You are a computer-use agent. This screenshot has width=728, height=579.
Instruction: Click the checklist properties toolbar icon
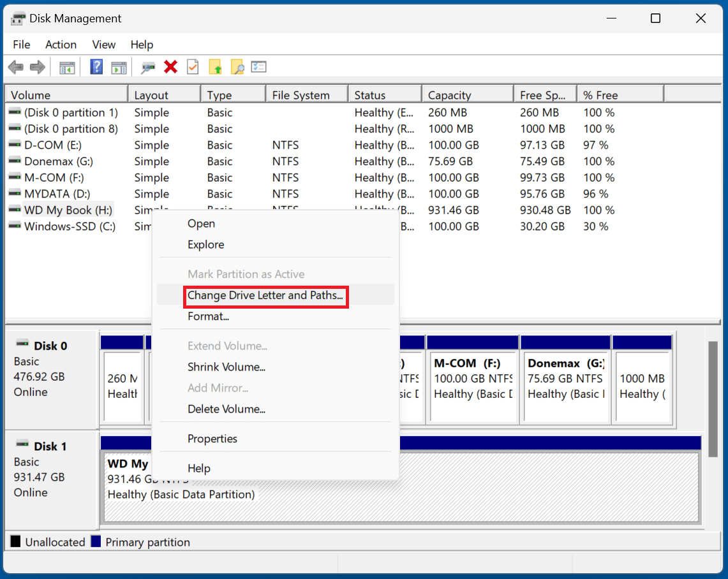point(258,66)
